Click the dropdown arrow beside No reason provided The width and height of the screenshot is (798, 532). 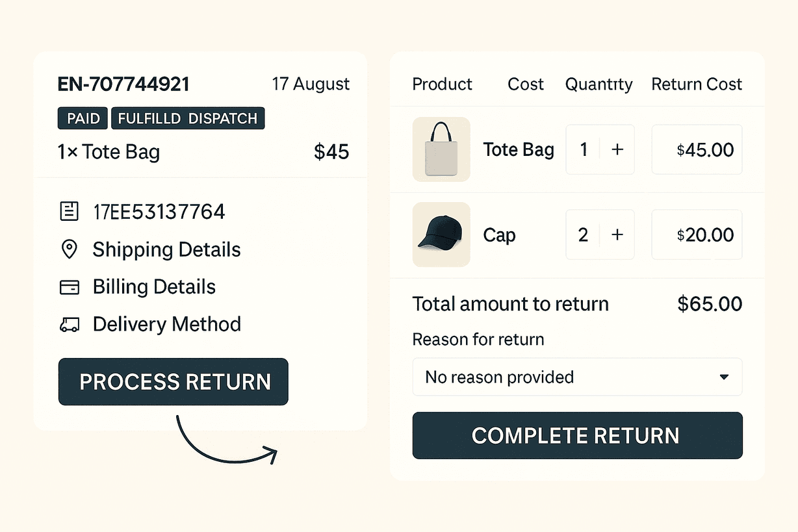pos(724,377)
